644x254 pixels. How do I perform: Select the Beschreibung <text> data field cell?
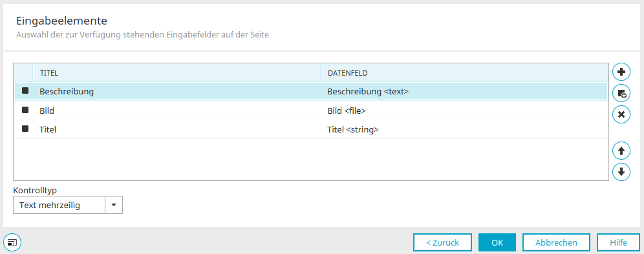tap(368, 92)
